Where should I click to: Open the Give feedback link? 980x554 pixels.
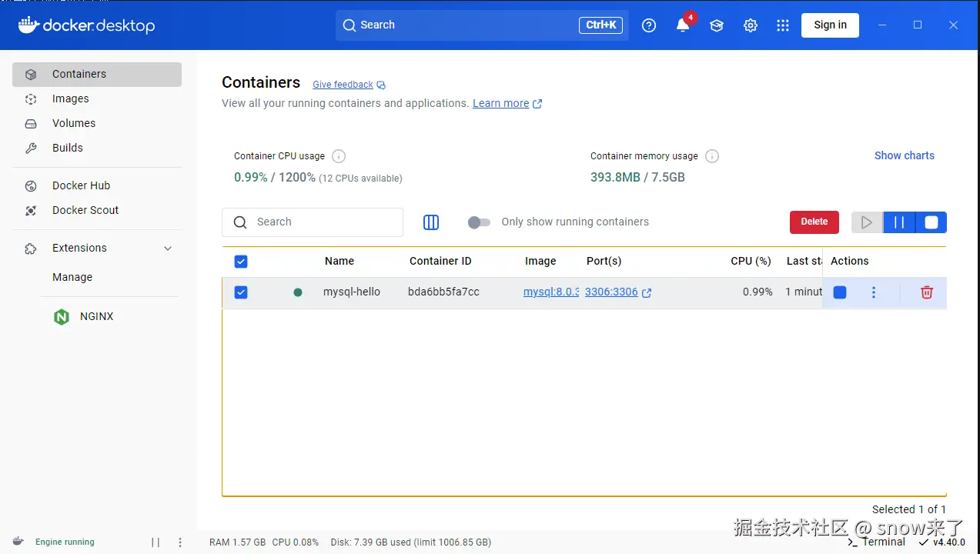343,85
